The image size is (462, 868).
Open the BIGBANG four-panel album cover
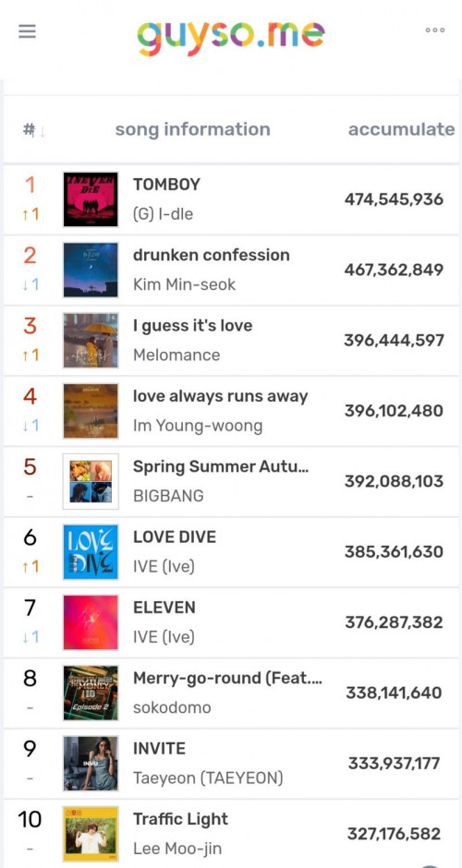[x=91, y=481]
